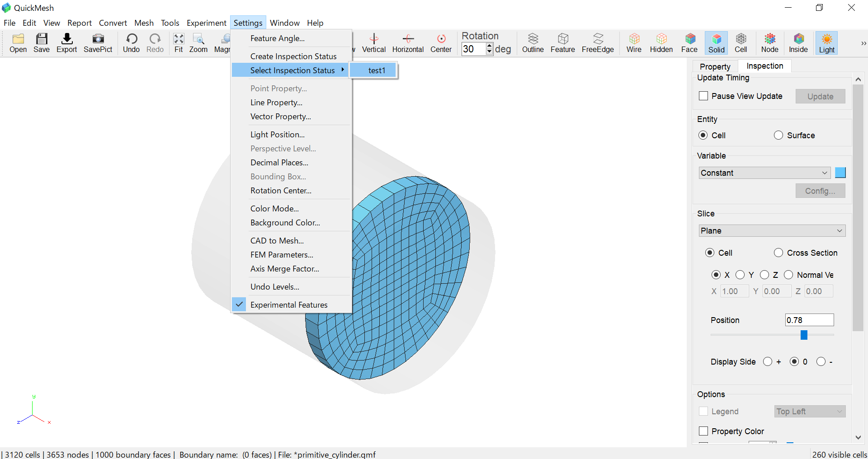Enable the Property Color checkbox
The image size is (868, 459).
pos(703,431)
